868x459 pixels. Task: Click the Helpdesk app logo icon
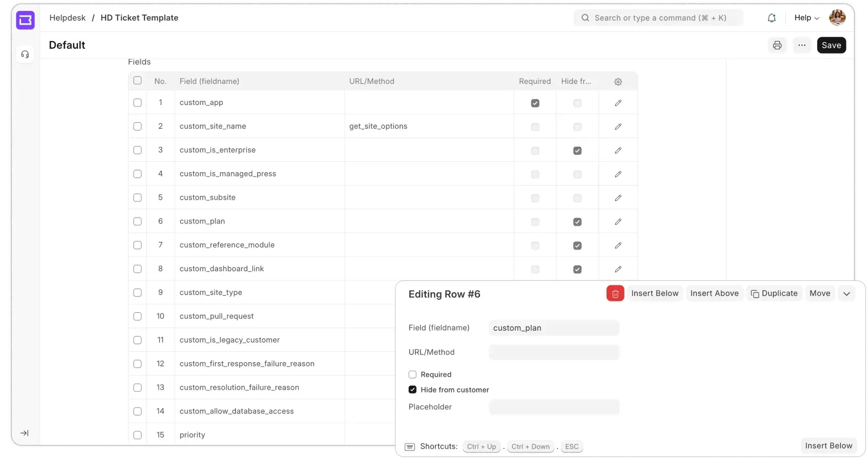click(25, 20)
